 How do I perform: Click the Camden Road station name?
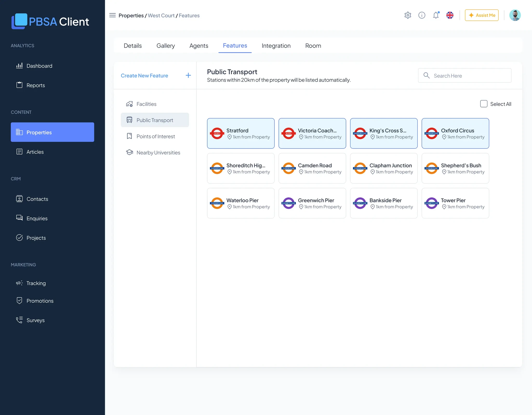point(315,165)
